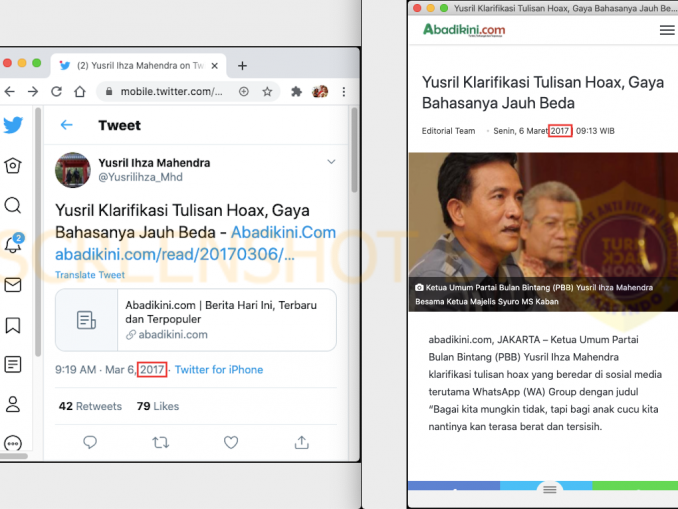The image size is (678, 509).
Task: Click bottom drawer handle in Abadikini window
Action: coord(550,489)
